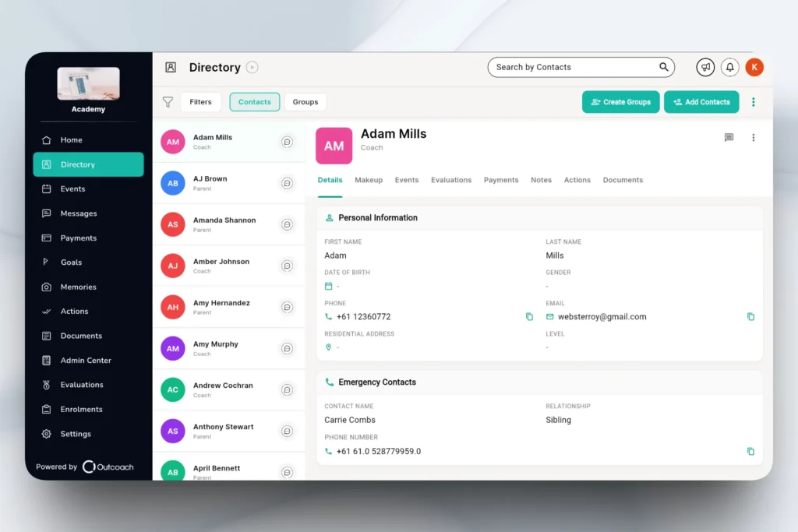Viewport: 798px width, 532px height.
Task: Select Amy Hernandez in contact list
Action: 229,307
